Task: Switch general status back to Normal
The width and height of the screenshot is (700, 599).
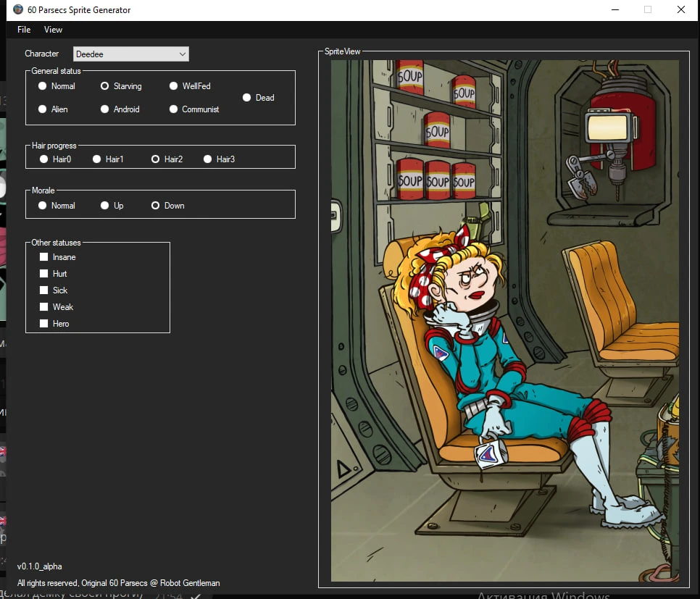Action: coord(43,86)
